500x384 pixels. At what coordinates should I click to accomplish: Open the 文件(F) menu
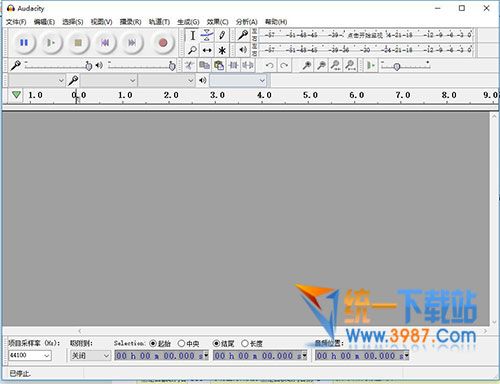[16, 22]
